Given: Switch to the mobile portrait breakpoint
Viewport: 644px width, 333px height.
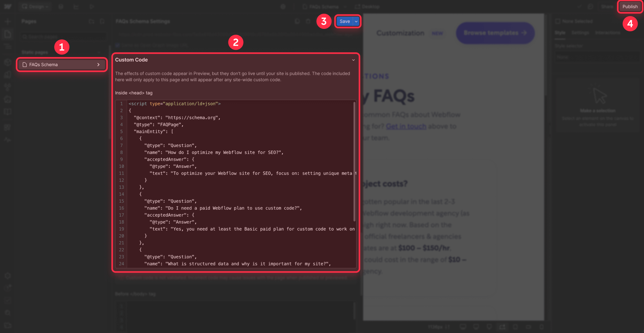Looking at the screenshot, I should pyautogui.click(x=542, y=327).
